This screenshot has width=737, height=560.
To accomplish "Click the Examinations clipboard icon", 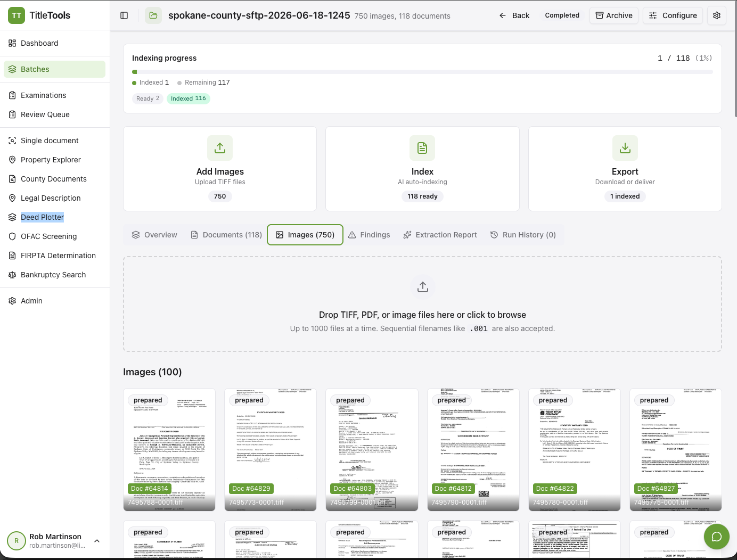I will (12, 95).
